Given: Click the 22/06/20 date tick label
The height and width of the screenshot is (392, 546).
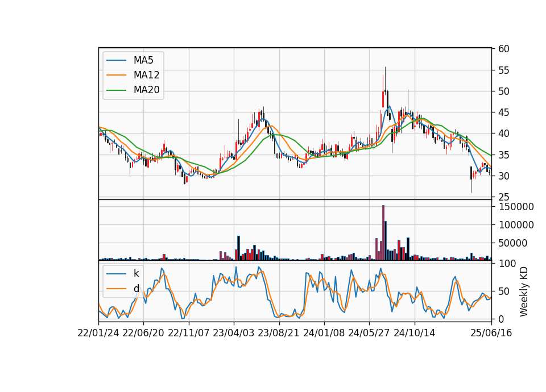Looking at the screenshot, I should pyautogui.click(x=143, y=333).
